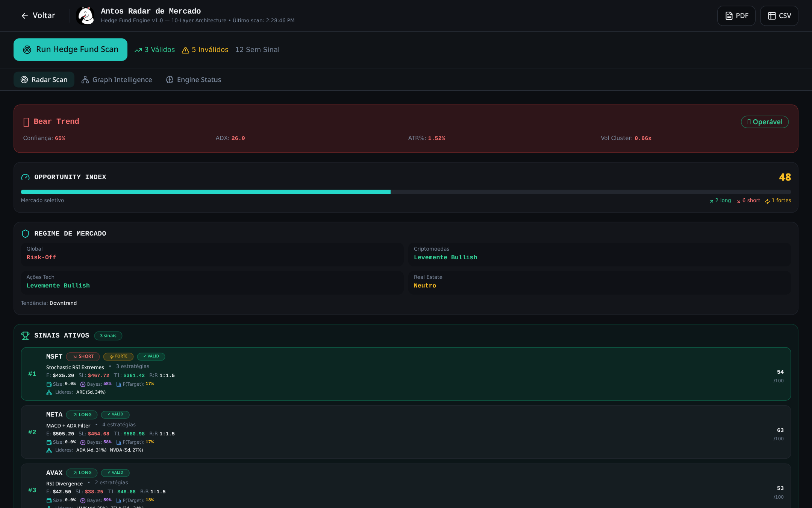Image resolution: width=812 pixels, height=508 pixels.
Task: Click the brain icon beside META Bayes
Action: click(83, 443)
